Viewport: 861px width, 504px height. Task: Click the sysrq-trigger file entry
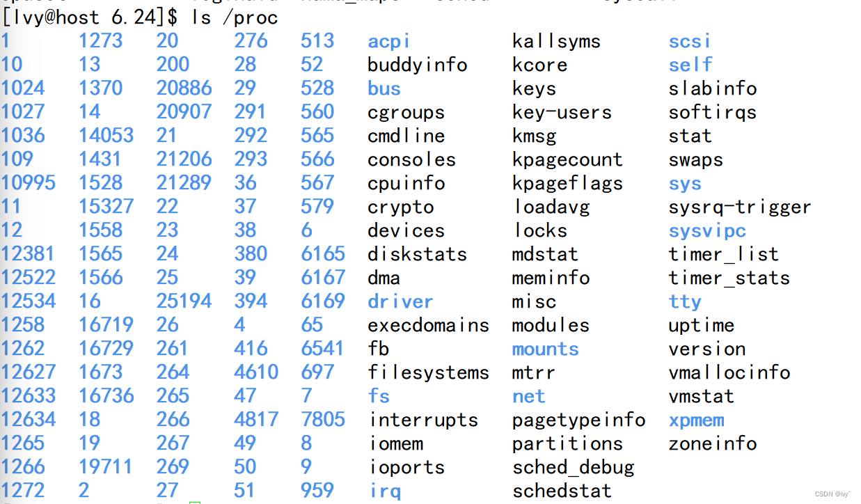(x=740, y=207)
